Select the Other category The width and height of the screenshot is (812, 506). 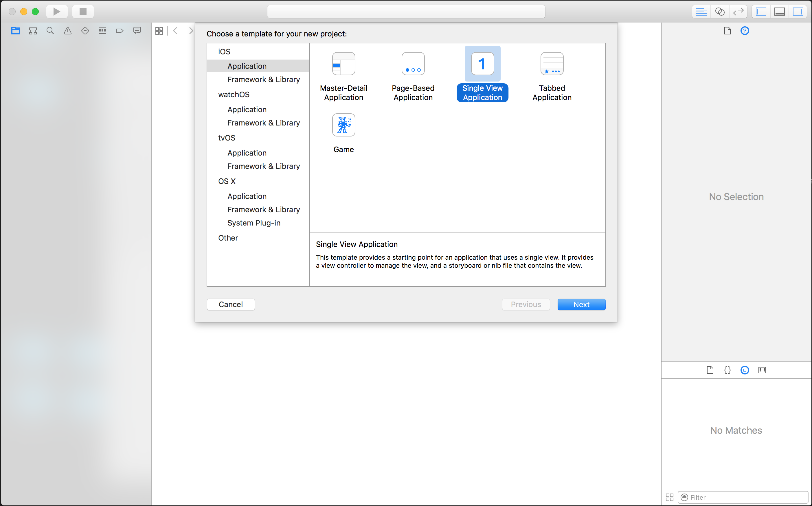click(x=228, y=238)
